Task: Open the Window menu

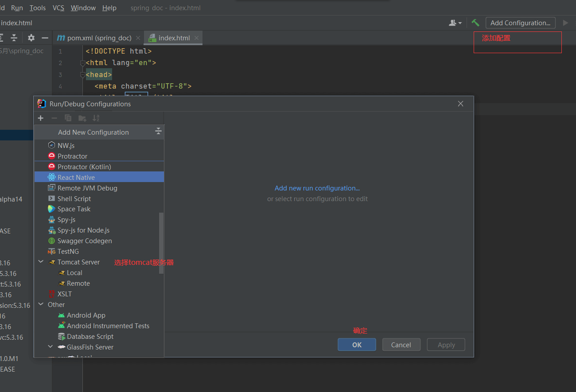Action: tap(83, 8)
